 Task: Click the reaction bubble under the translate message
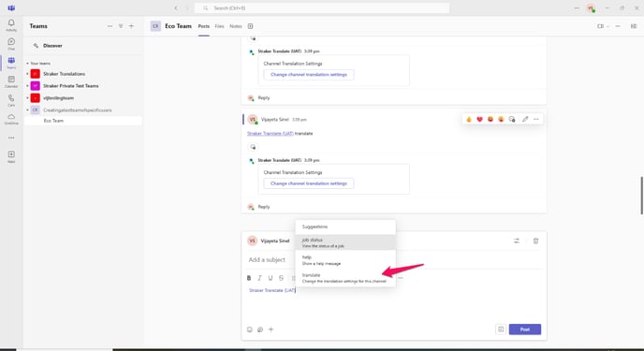coord(253,147)
